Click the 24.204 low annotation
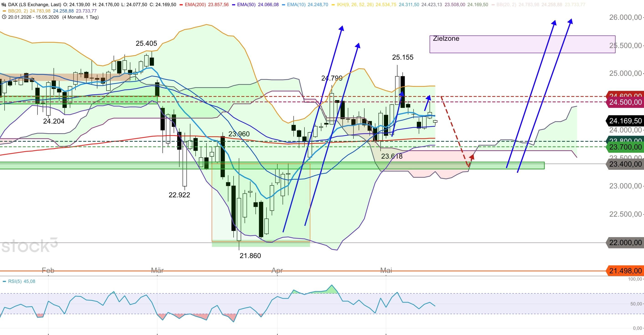 (54, 121)
